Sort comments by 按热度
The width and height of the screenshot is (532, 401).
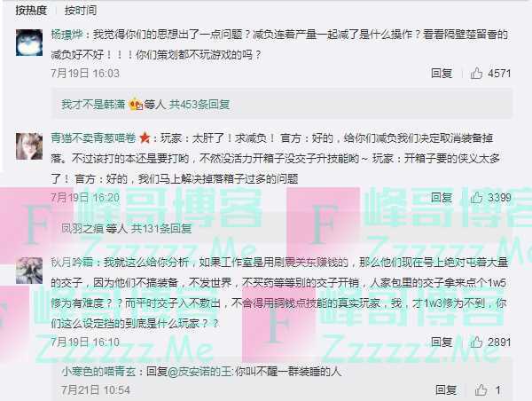coord(31,10)
